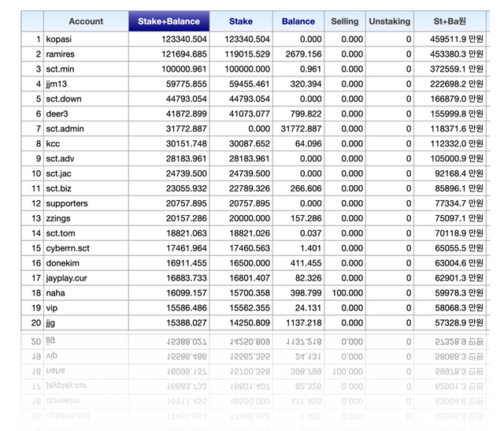Click the sct.admin account cell
This screenshot has height=431, width=504.
coord(86,128)
